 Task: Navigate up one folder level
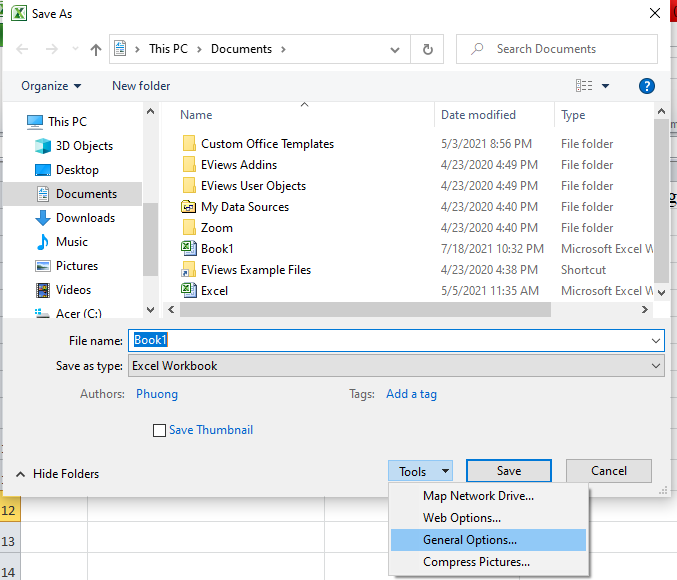pyautogui.click(x=96, y=50)
